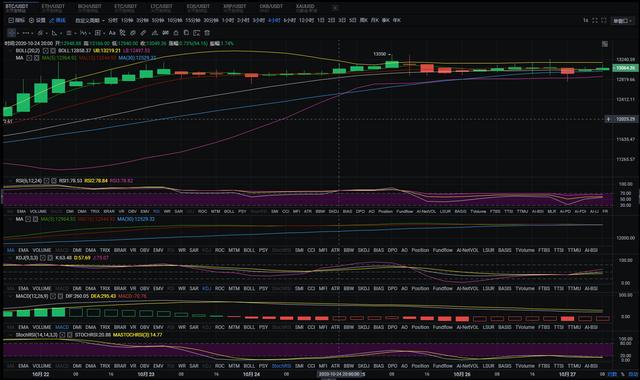Image resolution: width=640 pixels, height=380 pixels.
Task: Select the 12小时 period button
Action: 307,20
